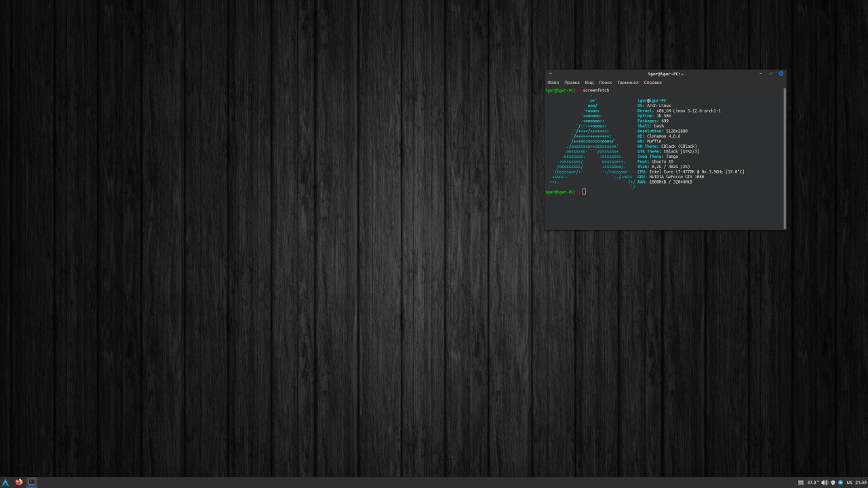Click the 'screenfetch' command text
Image resolution: width=868 pixels, height=488 pixels.
596,90
